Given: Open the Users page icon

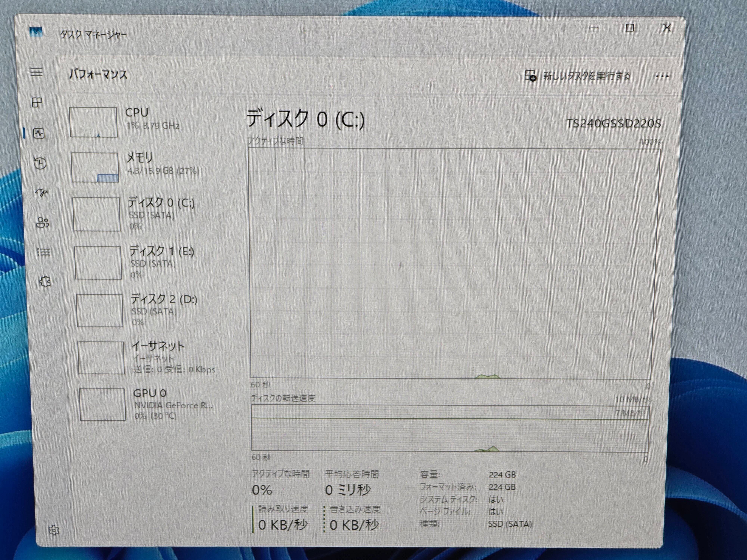Looking at the screenshot, I should 43,223.
